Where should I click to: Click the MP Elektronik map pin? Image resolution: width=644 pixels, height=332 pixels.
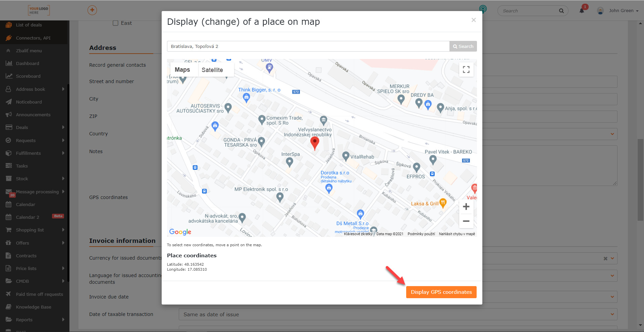pos(280,197)
